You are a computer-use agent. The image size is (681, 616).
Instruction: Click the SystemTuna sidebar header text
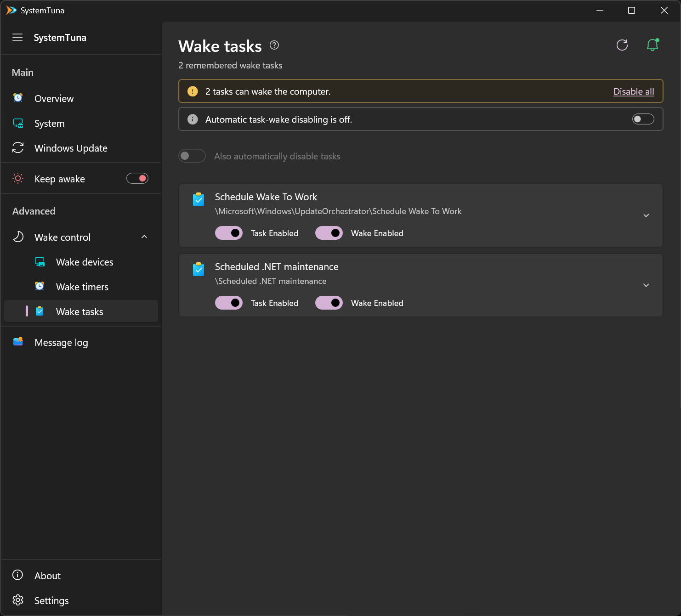(60, 38)
